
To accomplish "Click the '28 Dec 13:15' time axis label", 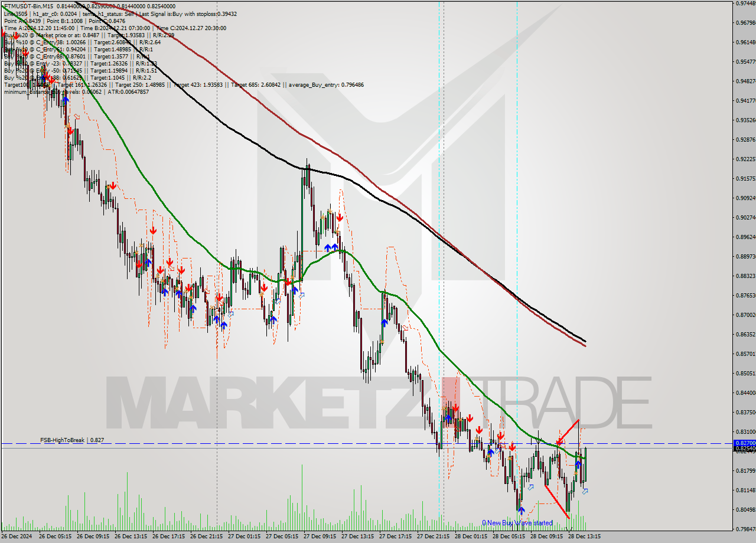I will click(584, 537).
